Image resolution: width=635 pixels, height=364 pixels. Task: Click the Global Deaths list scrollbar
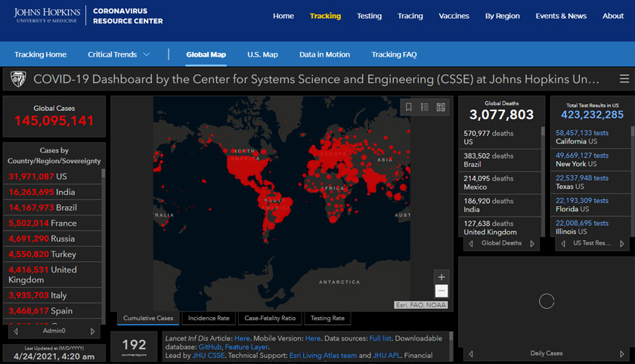[542, 181]
